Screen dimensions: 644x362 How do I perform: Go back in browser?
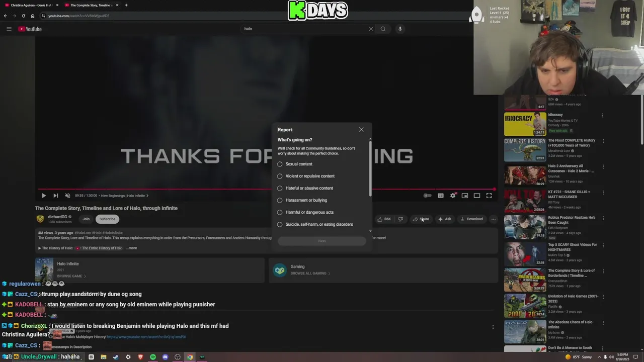coord(6,16)
